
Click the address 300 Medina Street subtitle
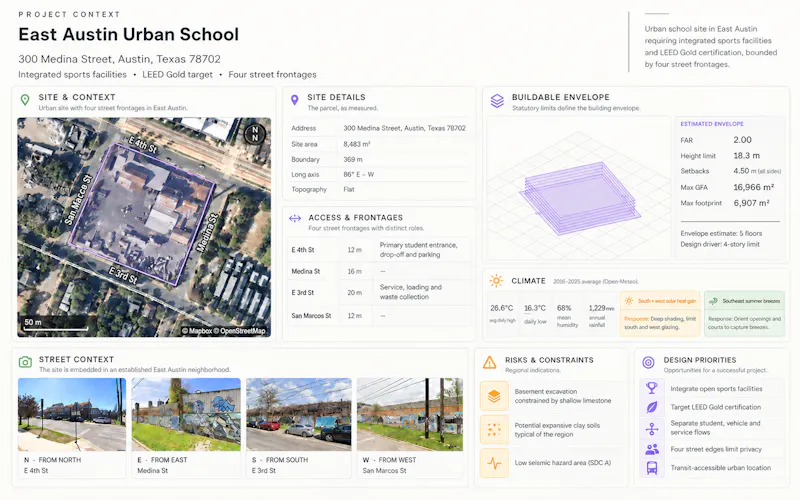119,59
